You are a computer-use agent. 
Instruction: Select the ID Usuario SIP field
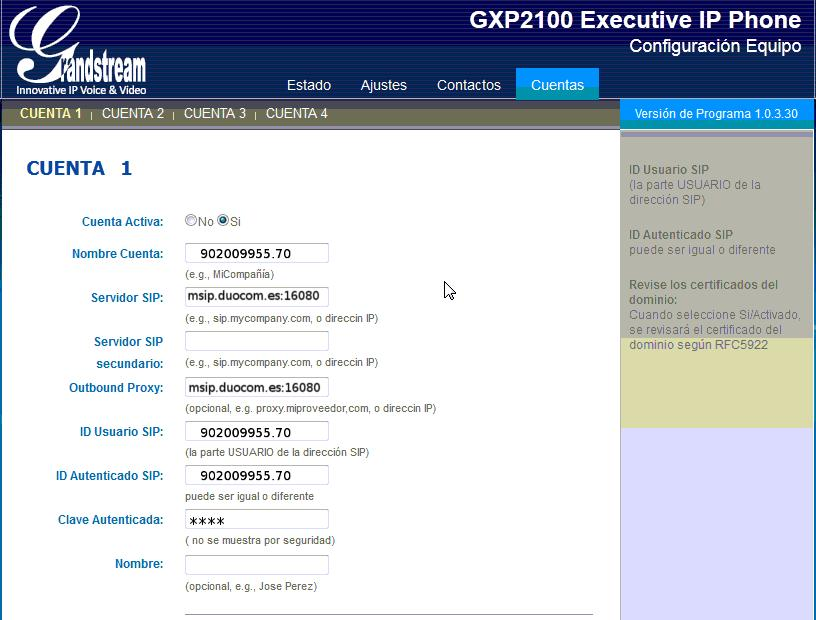pyautogui.click(x=256, y=431)
